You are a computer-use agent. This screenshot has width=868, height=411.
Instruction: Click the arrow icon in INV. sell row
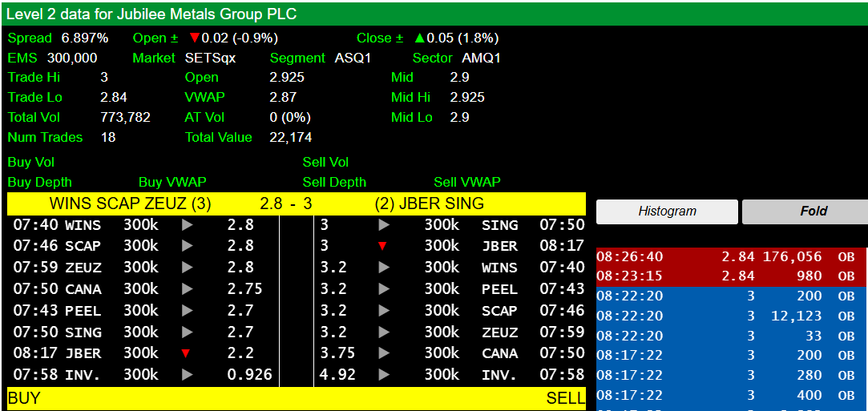pos(384,374)
